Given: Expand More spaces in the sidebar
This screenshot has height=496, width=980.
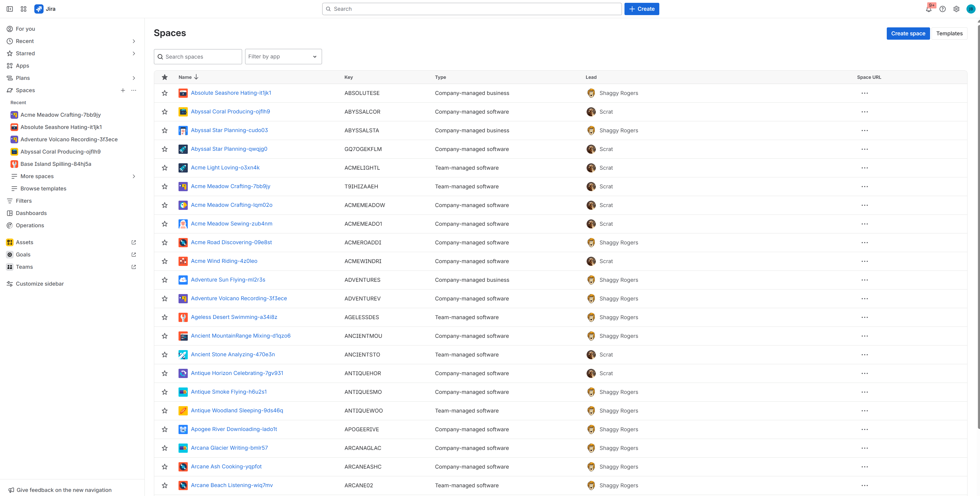Looking at the screenshot, I should pyautogui.click(x=133, y=176).
